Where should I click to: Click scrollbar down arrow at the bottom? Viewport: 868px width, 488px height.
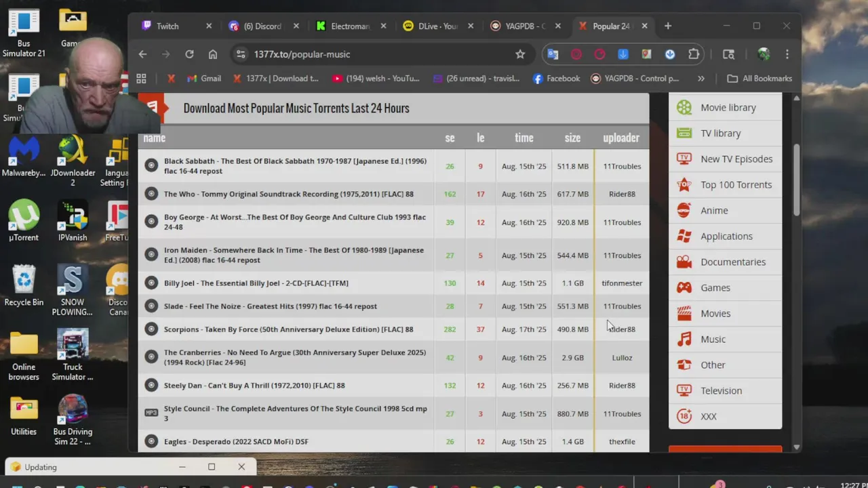tap(797, 447)
